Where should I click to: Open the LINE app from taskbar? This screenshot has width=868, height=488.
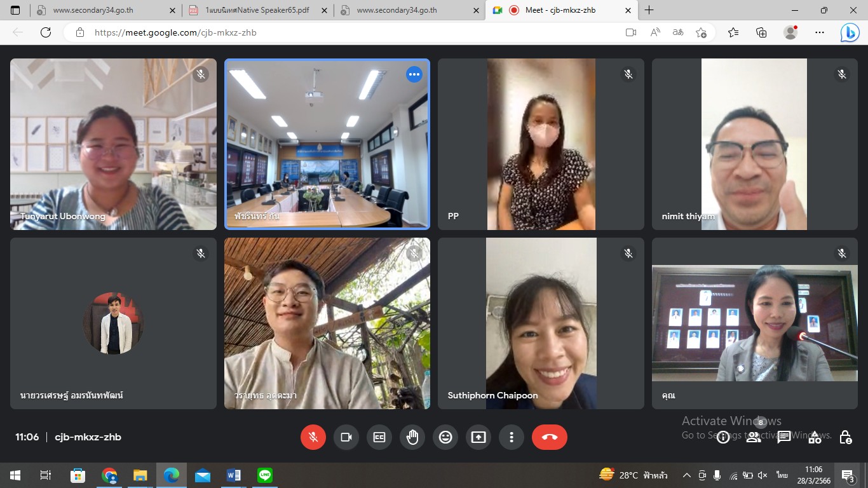click(265, 475)
